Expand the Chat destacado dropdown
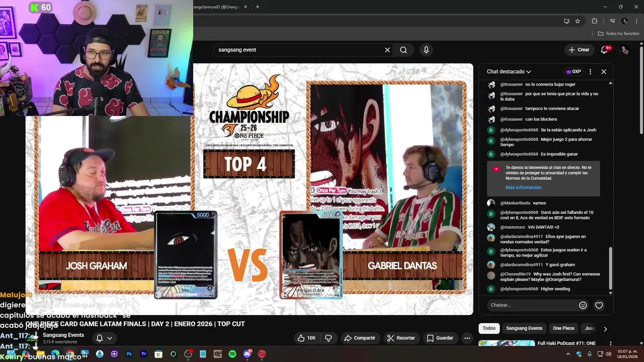Screen dimensions: 644x362 pyautogui.click(x=509, y=71)
